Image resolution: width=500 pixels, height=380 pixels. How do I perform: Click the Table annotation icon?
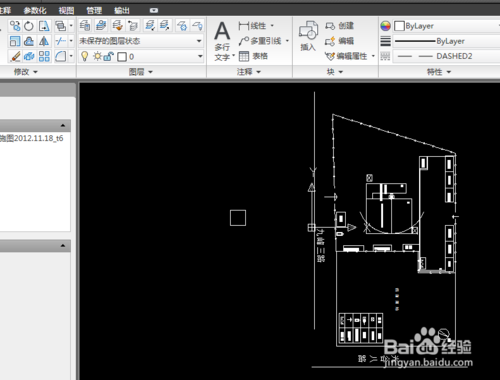coord(253,56)
